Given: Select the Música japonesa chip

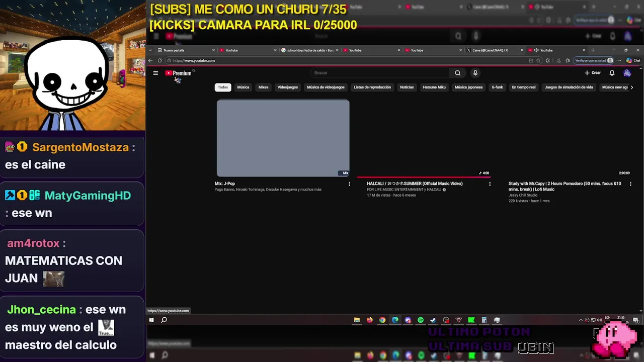Looking at the screenshot, I should click(468, 87).
